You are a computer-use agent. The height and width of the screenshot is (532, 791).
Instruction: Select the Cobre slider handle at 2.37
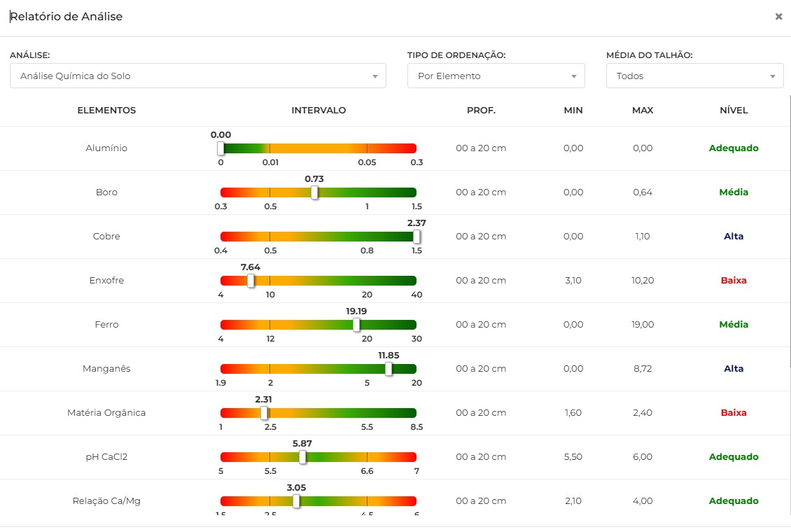coord(416,237)
